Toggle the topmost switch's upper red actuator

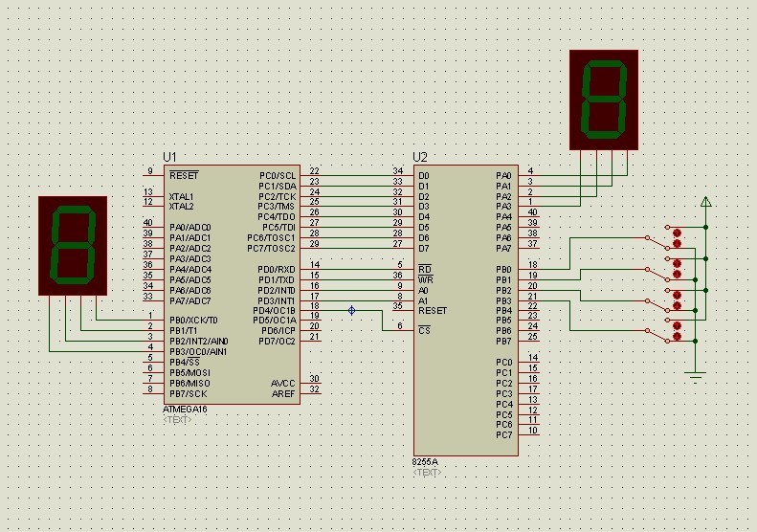tap(677, 233)
